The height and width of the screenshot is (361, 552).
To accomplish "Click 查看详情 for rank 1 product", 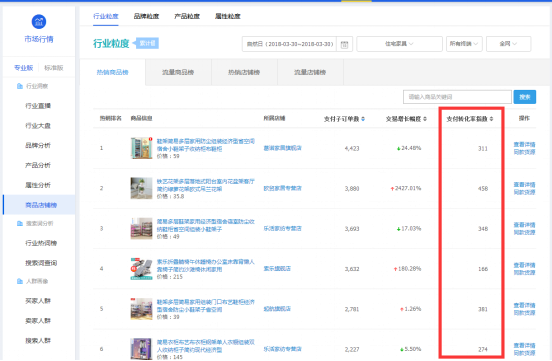I will [x=524, y=144].
